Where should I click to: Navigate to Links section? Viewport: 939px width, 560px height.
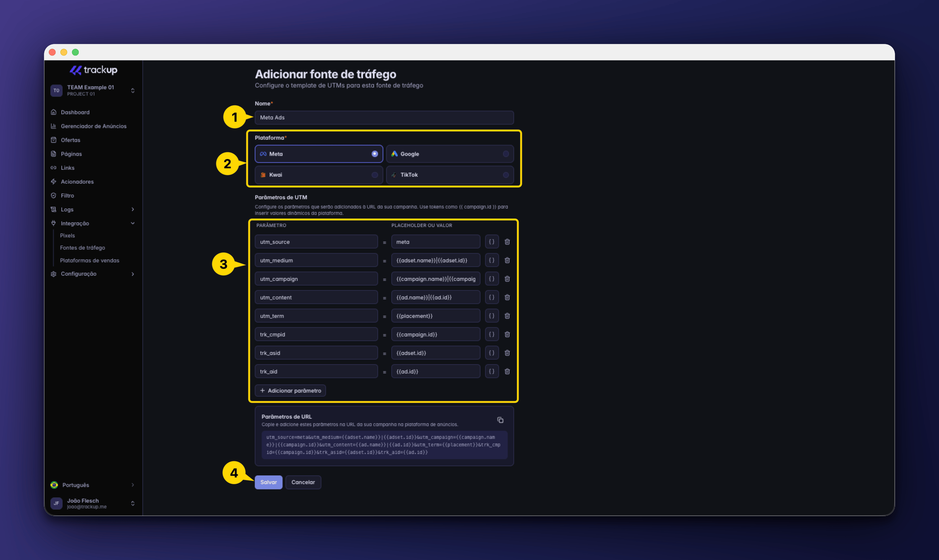click(x=67, y=168)
